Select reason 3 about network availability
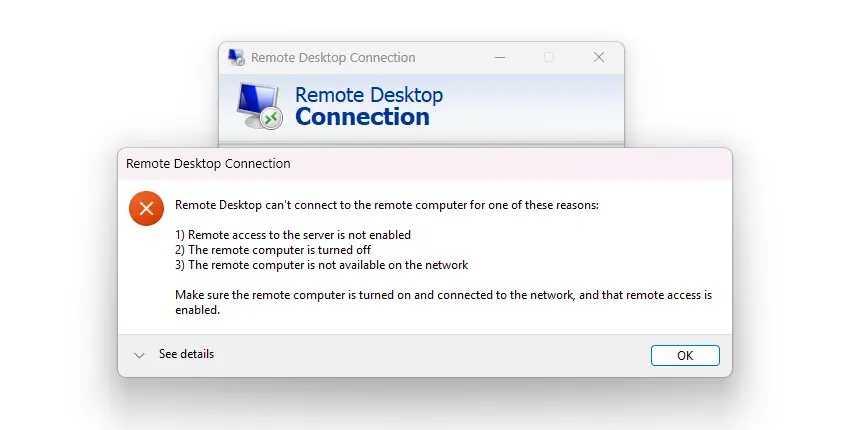The image size is (863, 430). point(321,265)
